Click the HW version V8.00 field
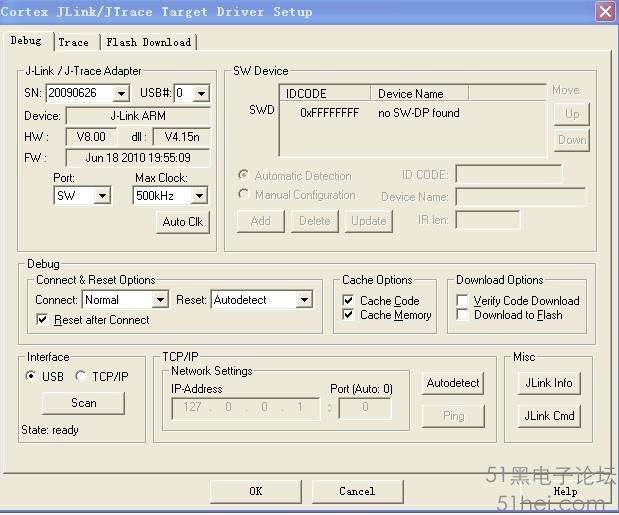Screen dimensions: 619x515 pos(91,137)
